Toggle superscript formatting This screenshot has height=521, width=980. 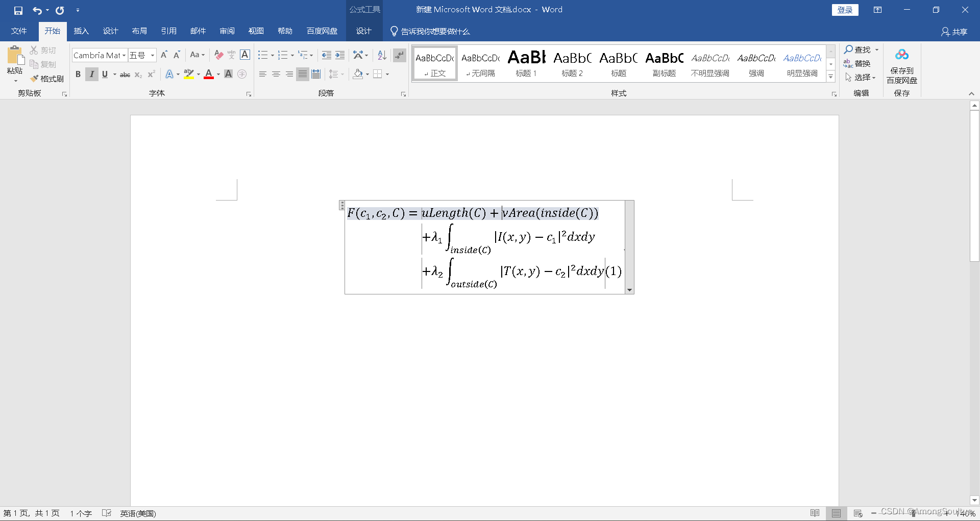click(x=151, y=74)
